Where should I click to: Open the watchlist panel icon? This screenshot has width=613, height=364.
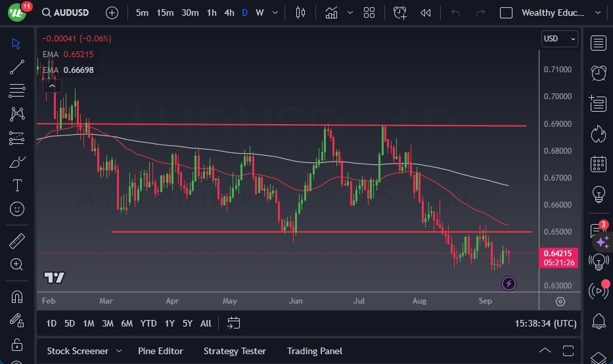[x=598, y=43]
